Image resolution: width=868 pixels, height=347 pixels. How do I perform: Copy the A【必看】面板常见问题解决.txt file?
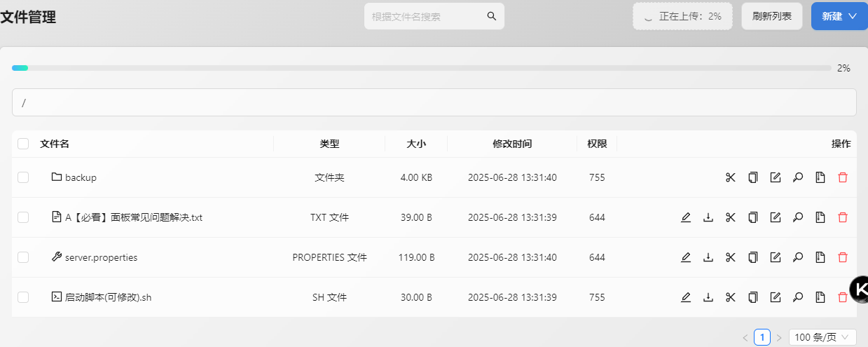753,217
